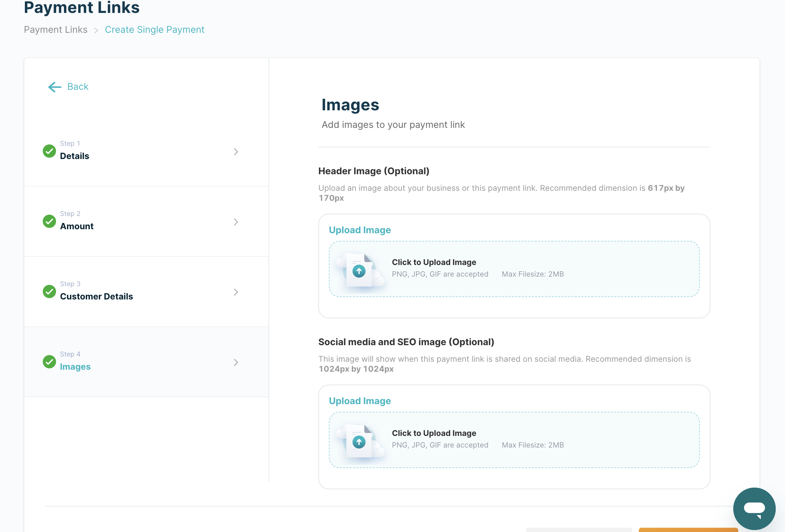
Task: Click the green checkmark beside Details step
Action: 49,151
